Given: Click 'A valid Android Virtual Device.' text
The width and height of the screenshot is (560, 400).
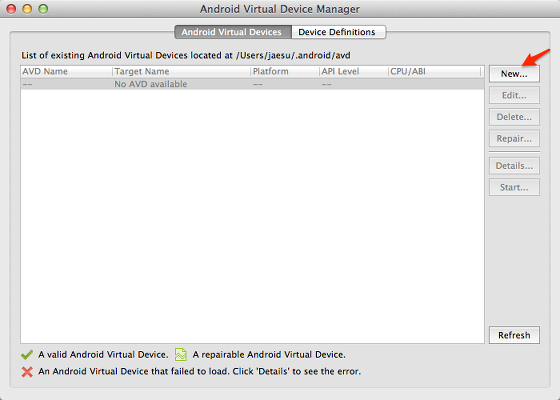Looking at the screenshot, I should pyautogui.click(x=103, y=355).
